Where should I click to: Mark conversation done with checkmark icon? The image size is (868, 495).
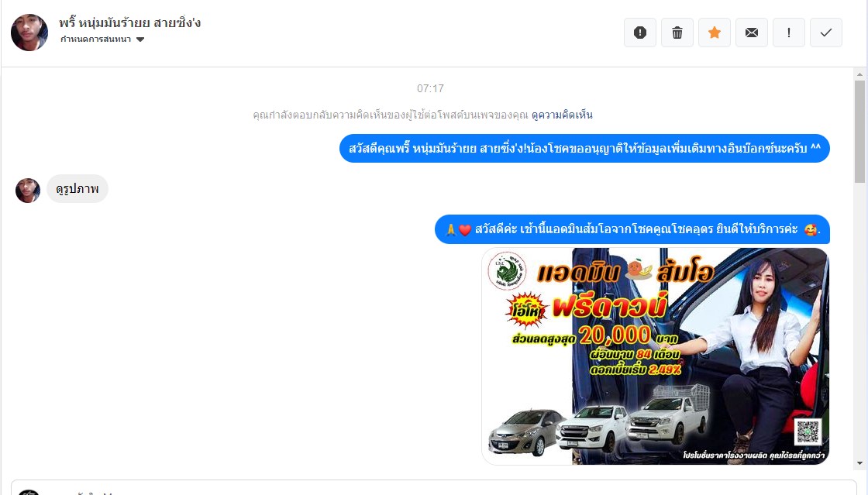(826, 33)
